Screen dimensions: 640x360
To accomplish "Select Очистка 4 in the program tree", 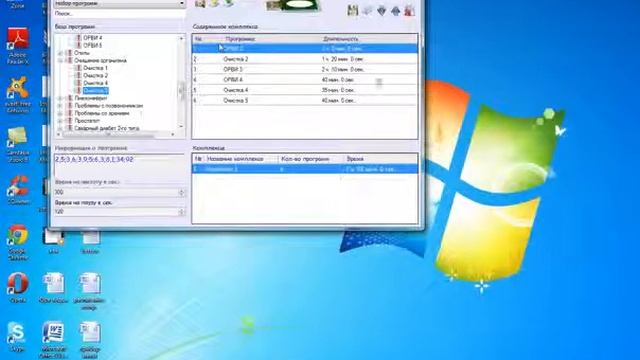I will coord(96,83).
